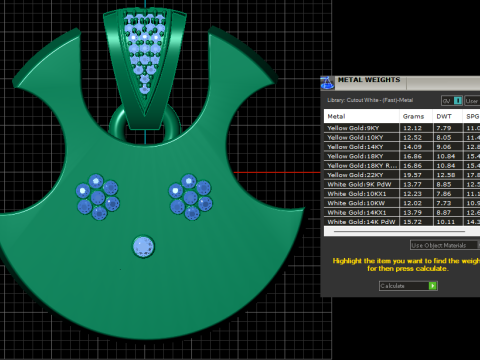Click the SPG column header
The width and height of the screenshot is (480, 360).
[x=471, y=116]
